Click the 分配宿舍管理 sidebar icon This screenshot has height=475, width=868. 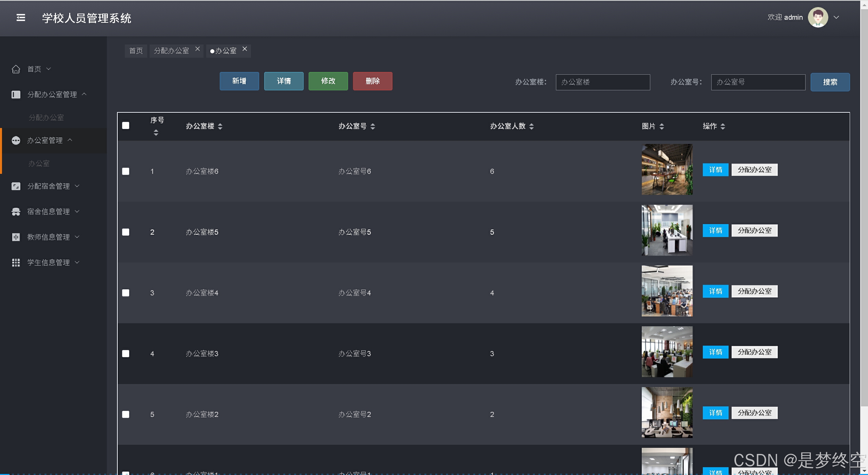16,186
